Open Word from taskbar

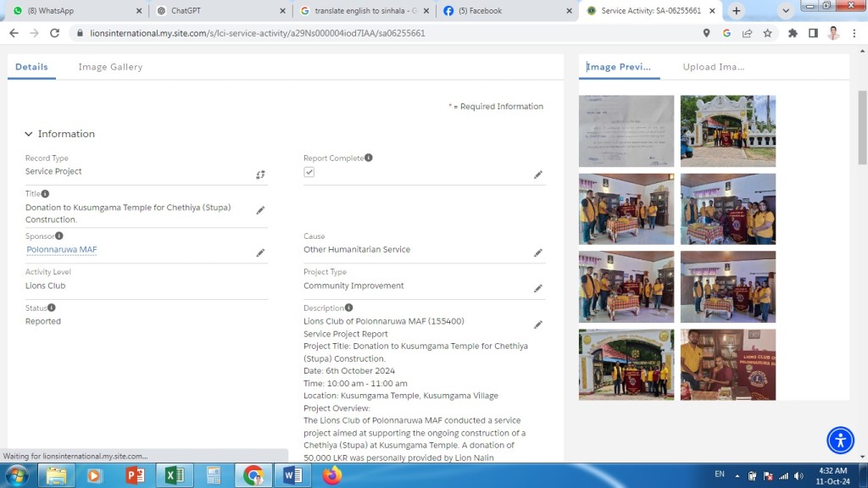[x=292, y=475]
